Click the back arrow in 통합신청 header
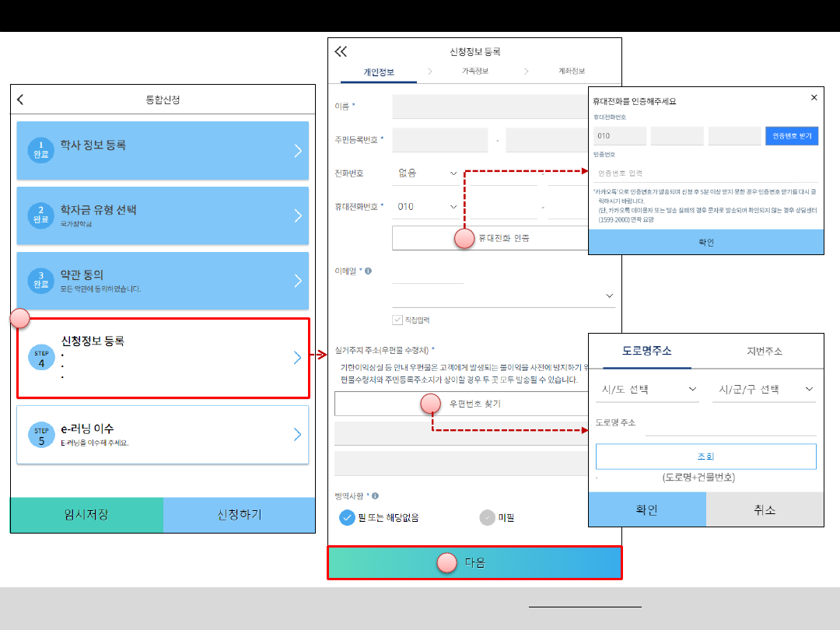The image size is (840, 630). (20, 100)
